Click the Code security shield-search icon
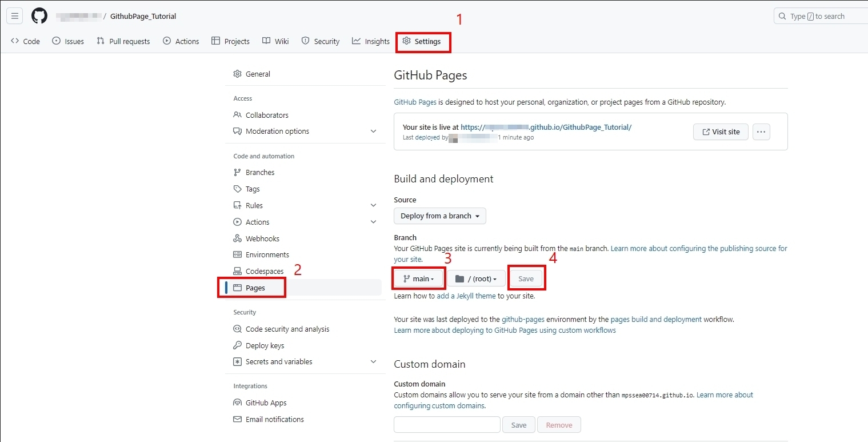The width and height of the screenshot is (868, 442). [x=238, y=329]
